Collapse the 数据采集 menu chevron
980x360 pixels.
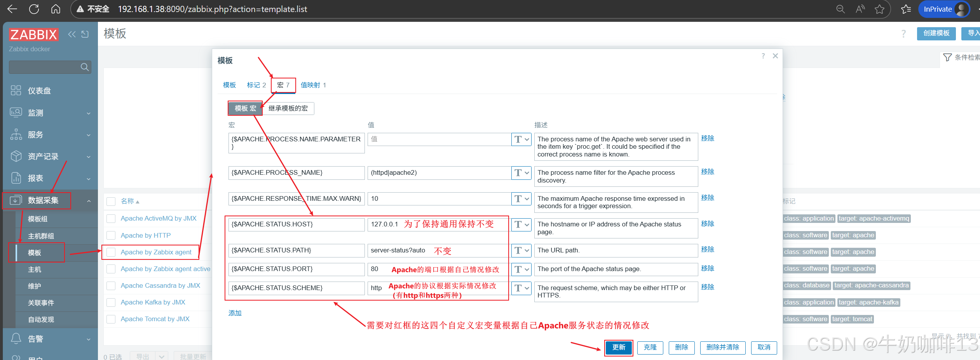(x=89, y=201)
